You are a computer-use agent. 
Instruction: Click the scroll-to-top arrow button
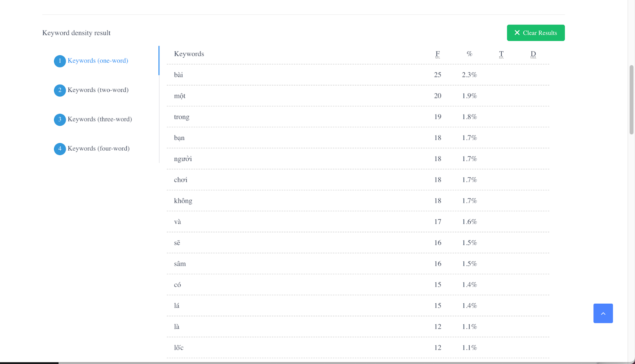[x=603, y=313]
